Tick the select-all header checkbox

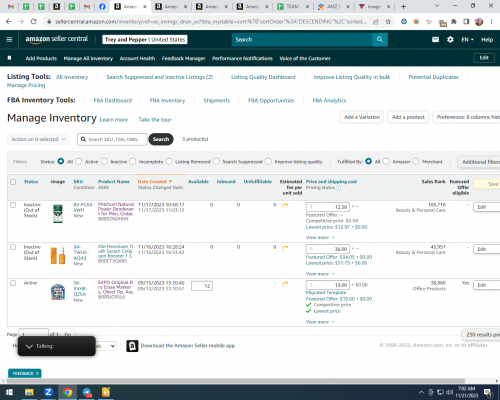13,182
